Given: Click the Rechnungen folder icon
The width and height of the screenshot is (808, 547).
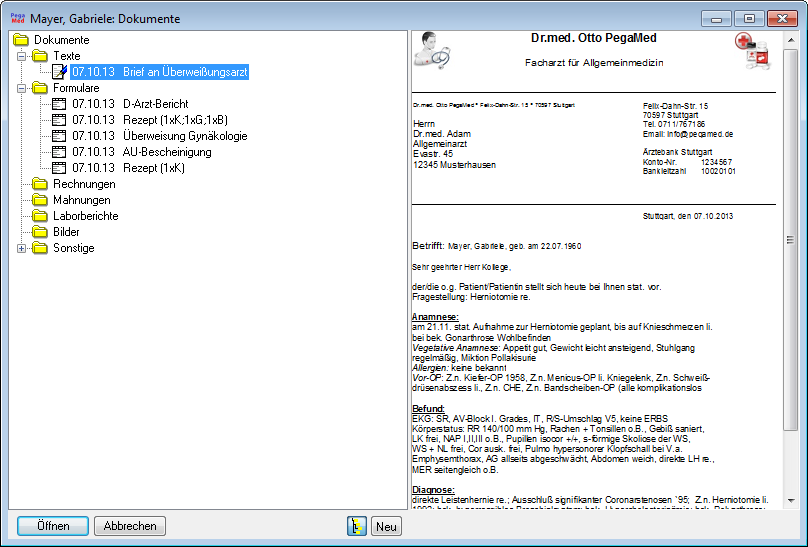Looking at the screenshot, I should (40, 184).
